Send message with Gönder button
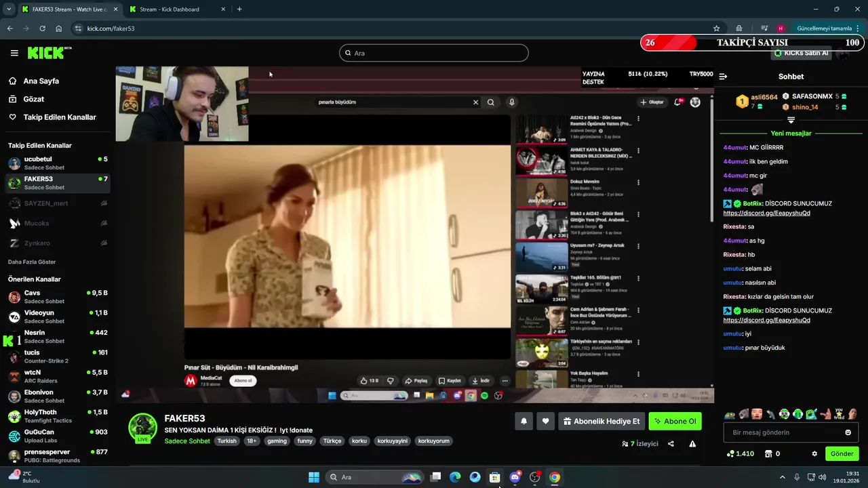868x488 pixels. tap(842, 453)
